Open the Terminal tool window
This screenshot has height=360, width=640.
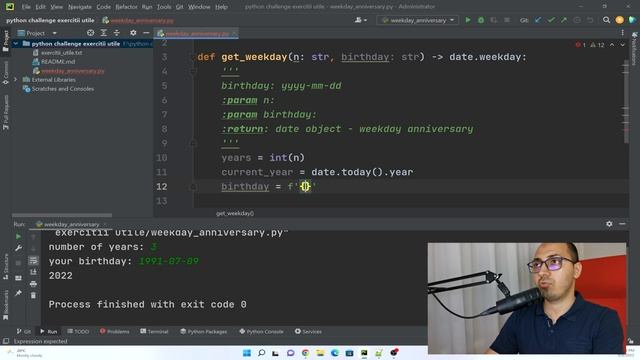[154, 331]
